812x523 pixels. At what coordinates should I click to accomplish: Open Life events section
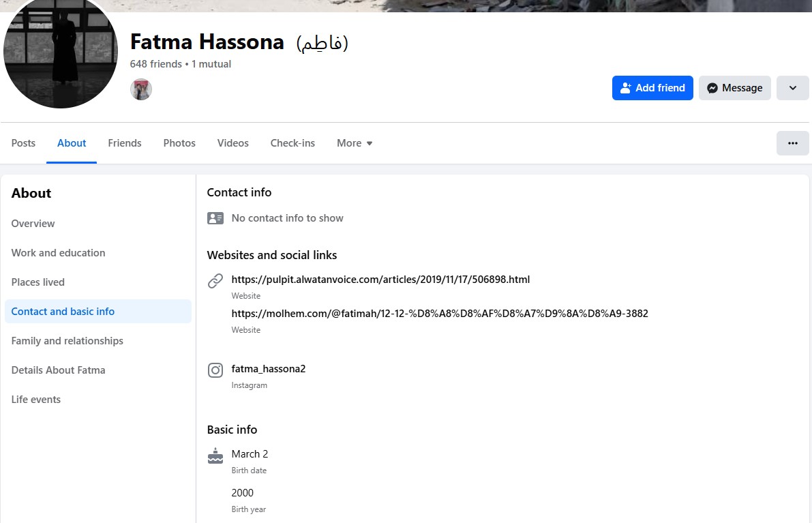tap(98, 400)
